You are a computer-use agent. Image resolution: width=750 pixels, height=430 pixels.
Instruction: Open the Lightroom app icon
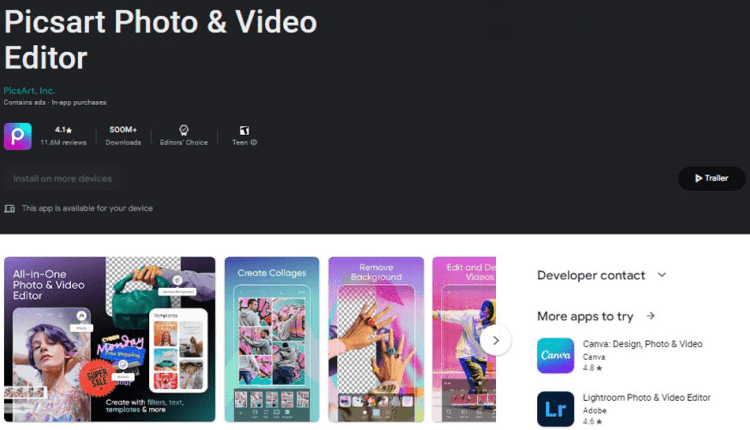tap(555, 408)
